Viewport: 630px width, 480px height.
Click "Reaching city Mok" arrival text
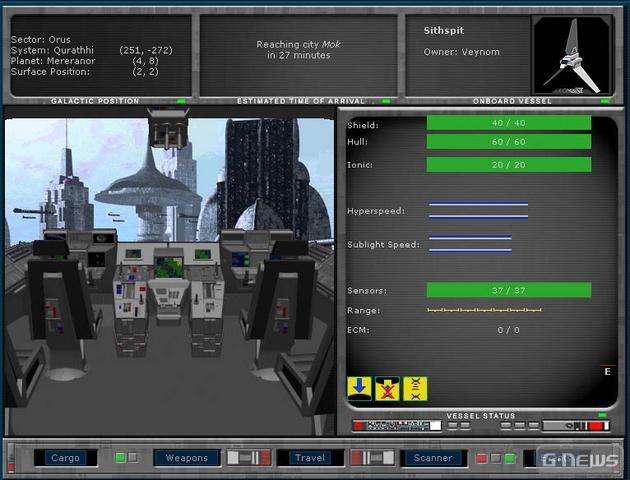pyautogui.click(x=299, y=44)
